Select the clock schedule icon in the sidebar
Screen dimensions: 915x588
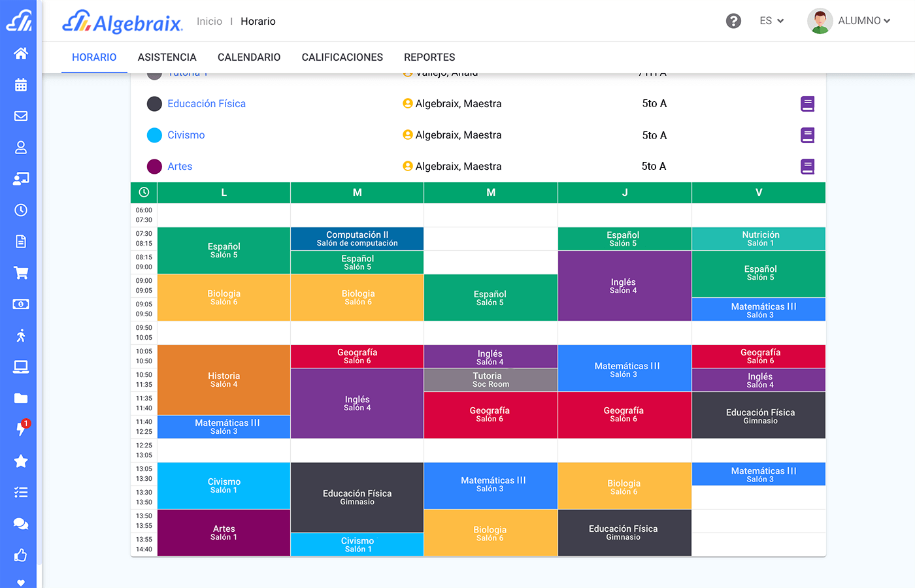[x=20, y=210]
